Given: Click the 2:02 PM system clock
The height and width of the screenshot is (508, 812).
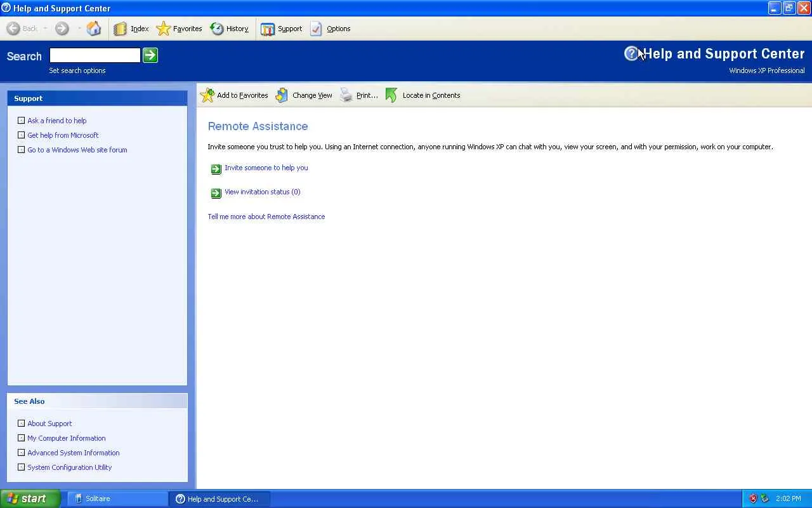Looking at the screenshot, I should (789, 499).
